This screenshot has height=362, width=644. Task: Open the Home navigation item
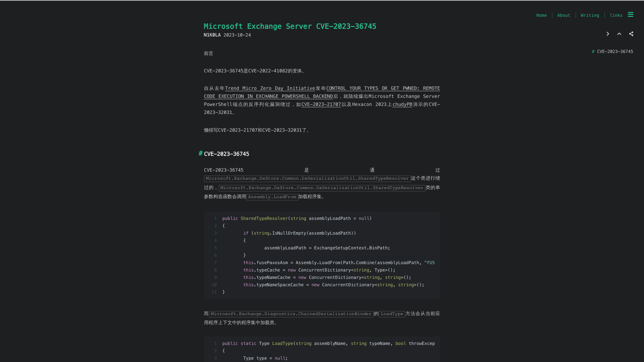pyautogui.click(x=541, y=15)
